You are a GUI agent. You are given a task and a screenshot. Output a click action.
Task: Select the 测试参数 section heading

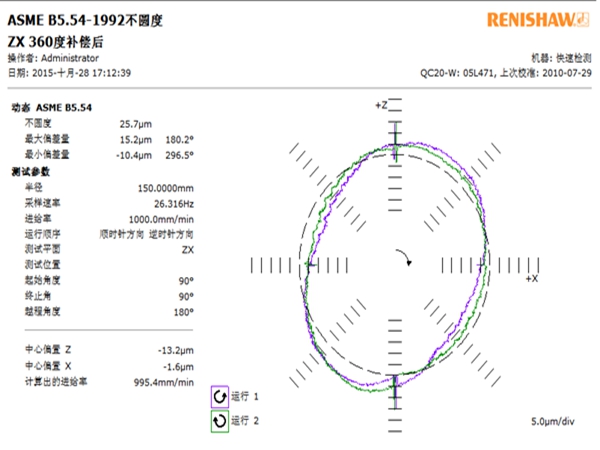(28, 171)
